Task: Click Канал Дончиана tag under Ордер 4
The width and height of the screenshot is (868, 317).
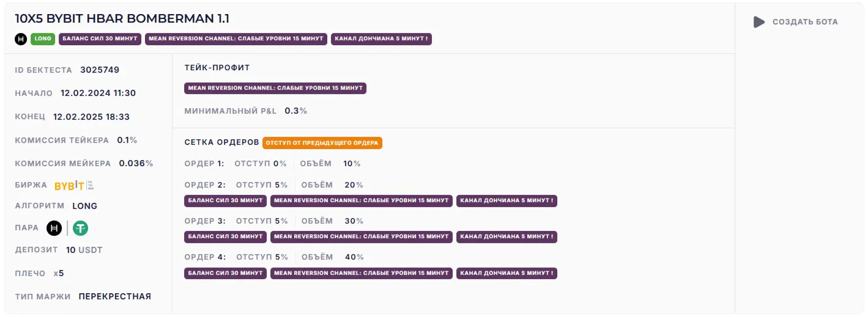Action: (506, 273)
